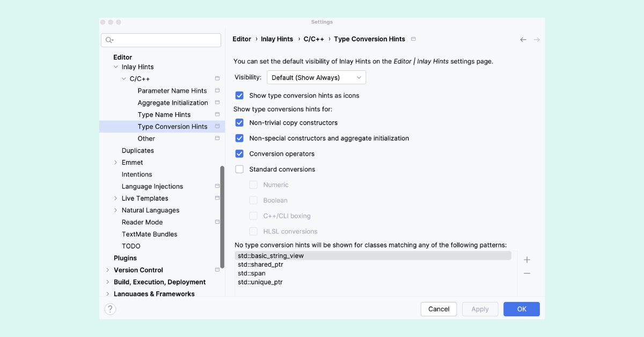Disable the Conversion operators checkbox
The width and height of the screenshot is (644, 337).
coord(239,153)
